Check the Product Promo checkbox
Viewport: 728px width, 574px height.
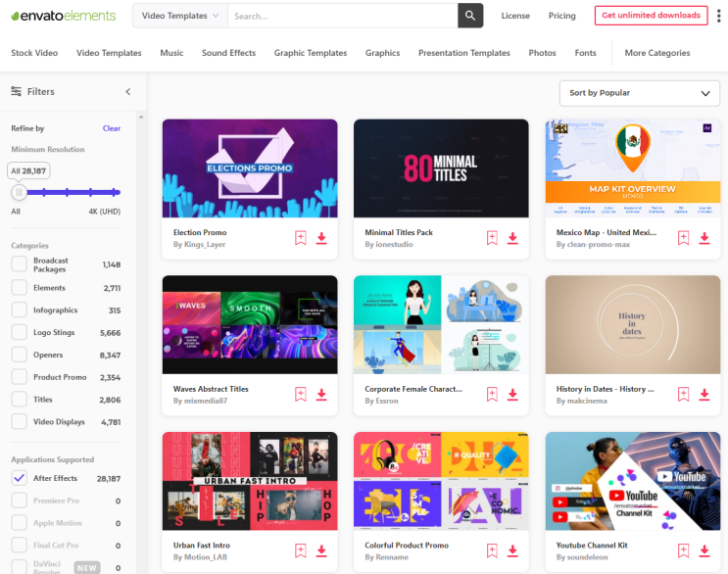(19, 376)
